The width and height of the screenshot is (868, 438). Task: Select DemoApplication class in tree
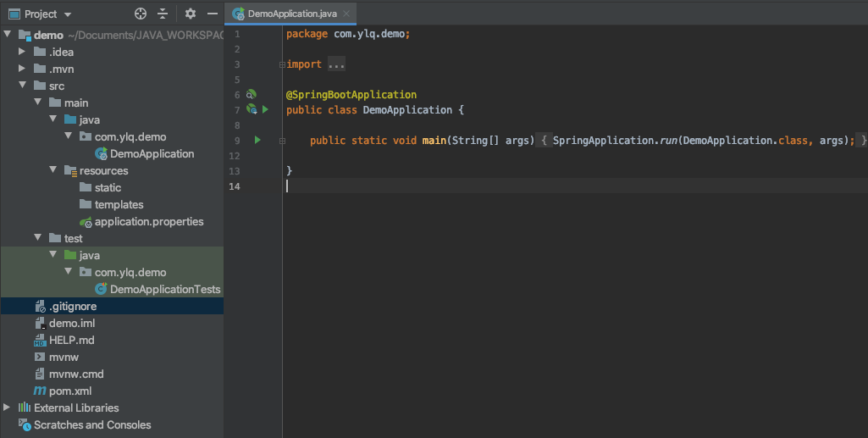[152, 153]
